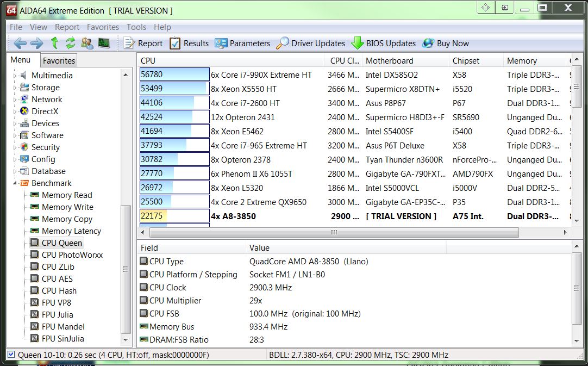Select Memory Copy benchmark
The height and width of the screenshot is (366, 588).
[x=67, y=219]
